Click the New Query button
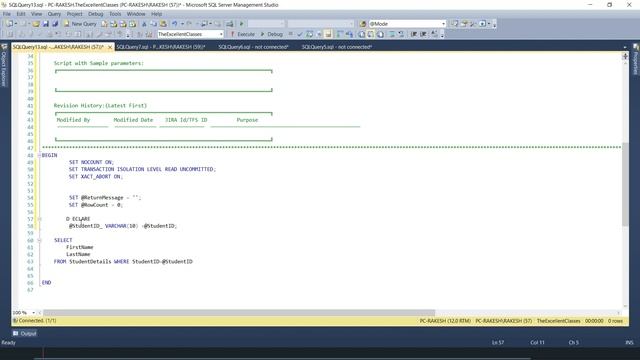The width and height of the screenshot is (640, 360). [x=80, y=24]
